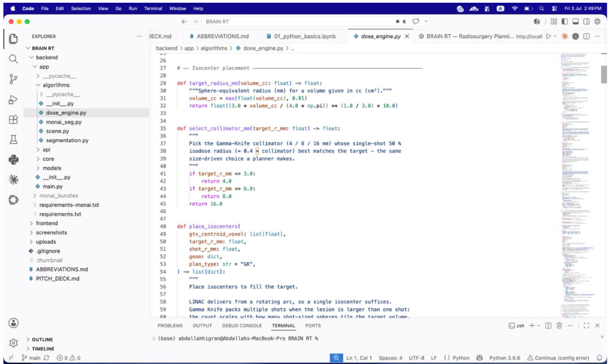609x364 pixels.
Task: Open the Run and Debug view
Action: (x=13, y=100)
